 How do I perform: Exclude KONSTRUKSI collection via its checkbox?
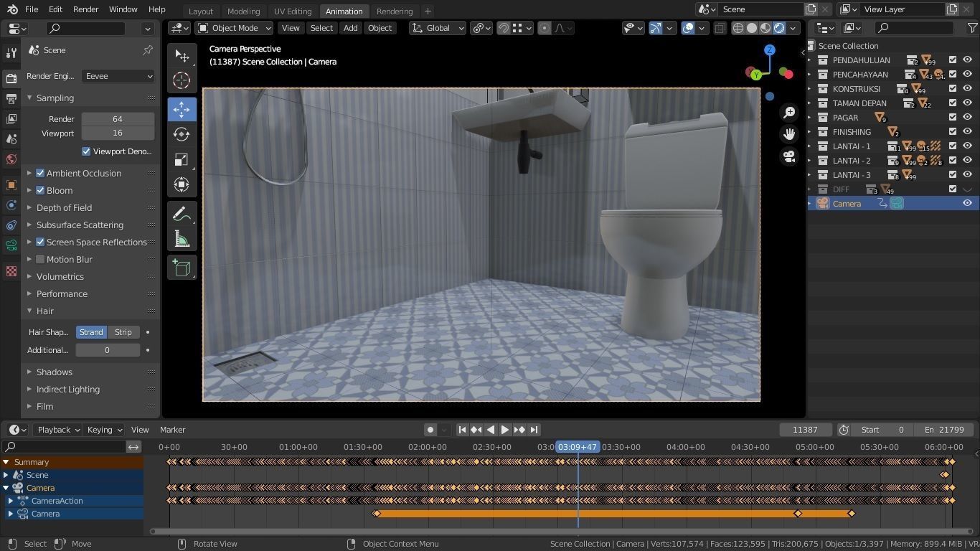point(953,89)
